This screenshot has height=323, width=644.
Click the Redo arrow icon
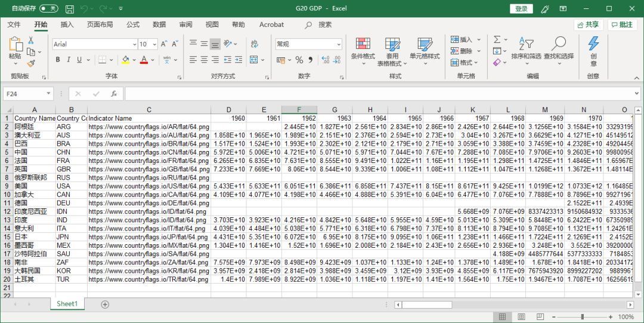click(103, 8)
